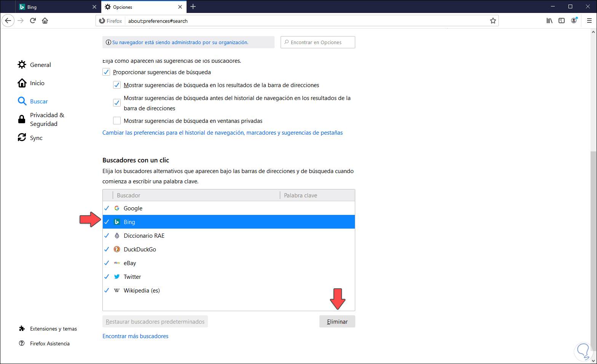Uncheck the Wikipedia (es) engine checkmark

(x=107, y=290)
